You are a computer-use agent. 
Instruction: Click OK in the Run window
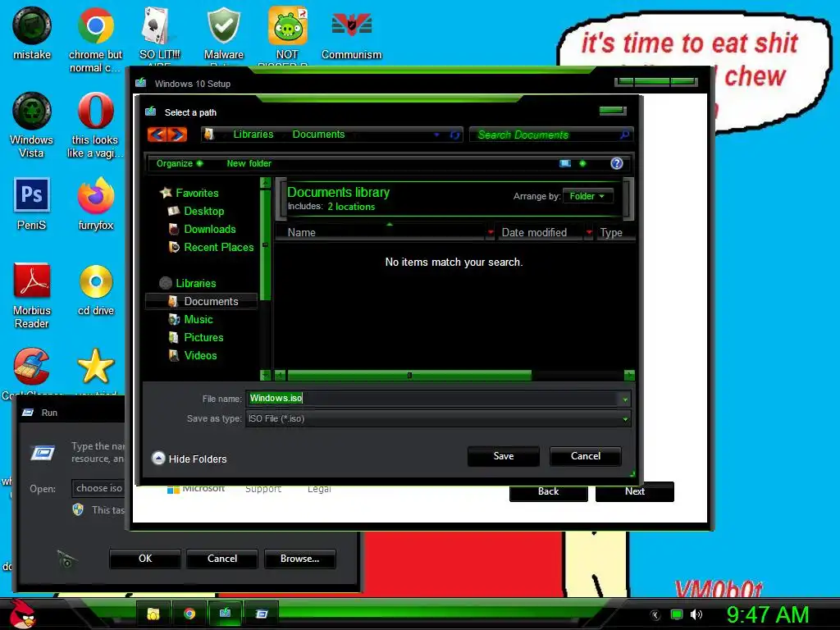click(x=145, y=558)
